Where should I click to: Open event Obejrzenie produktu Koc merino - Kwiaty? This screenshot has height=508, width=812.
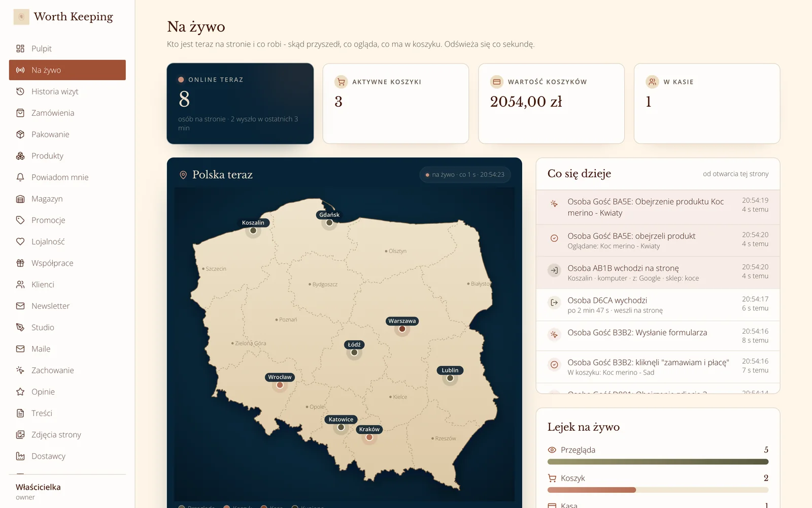pos(658,207)
